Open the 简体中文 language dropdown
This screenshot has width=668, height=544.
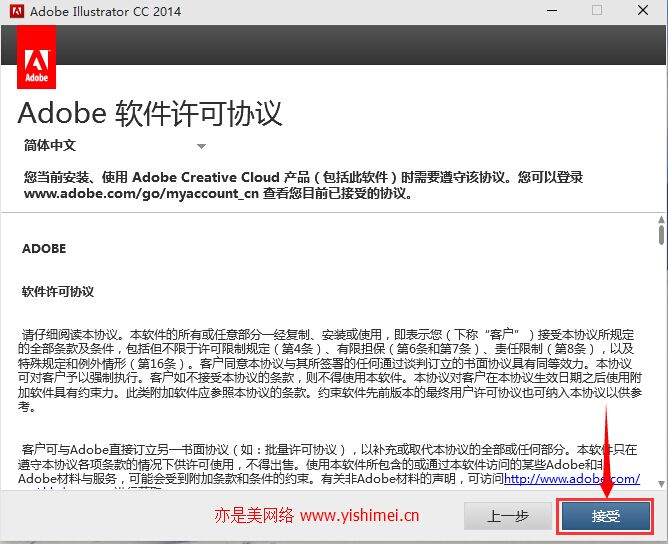point(115,146)
